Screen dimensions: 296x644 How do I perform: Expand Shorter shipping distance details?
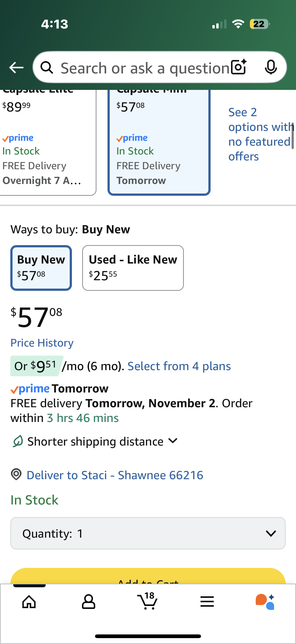[x=173, y=441]
